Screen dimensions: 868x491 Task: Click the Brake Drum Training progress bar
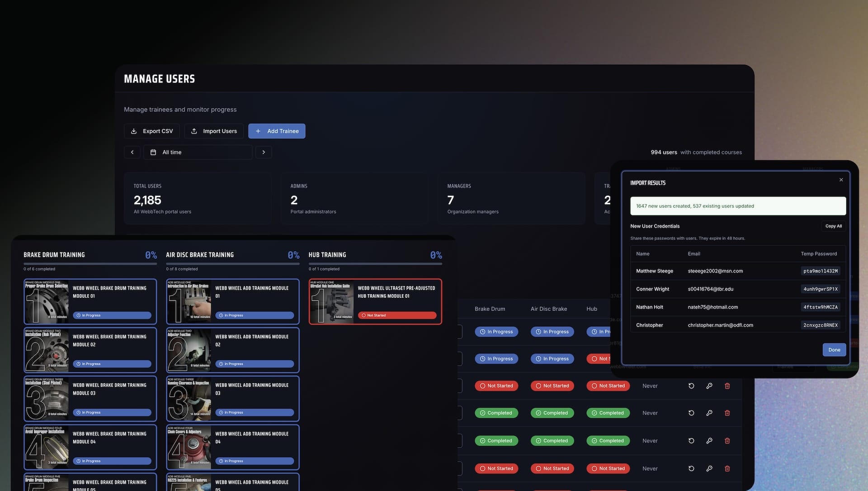click(x=90, y=263)
